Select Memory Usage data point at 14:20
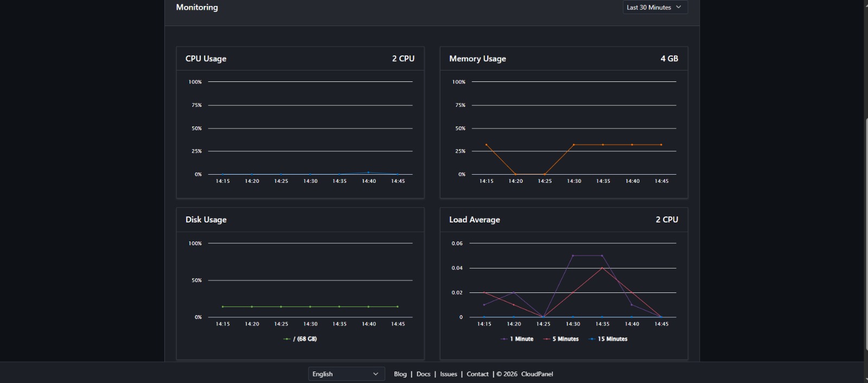The height and width of the screenshot is (383, 868). [x=515, y=174]
